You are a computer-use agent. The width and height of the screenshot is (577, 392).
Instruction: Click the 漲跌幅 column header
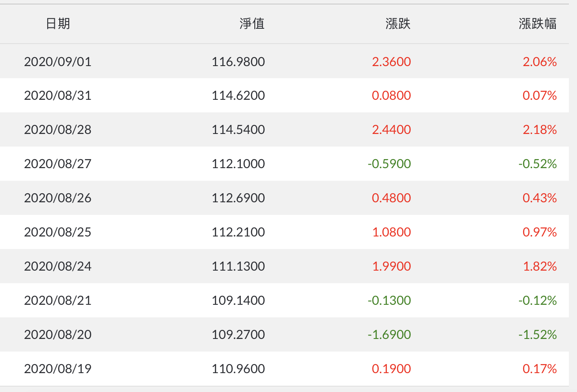(x=537, y=24)
